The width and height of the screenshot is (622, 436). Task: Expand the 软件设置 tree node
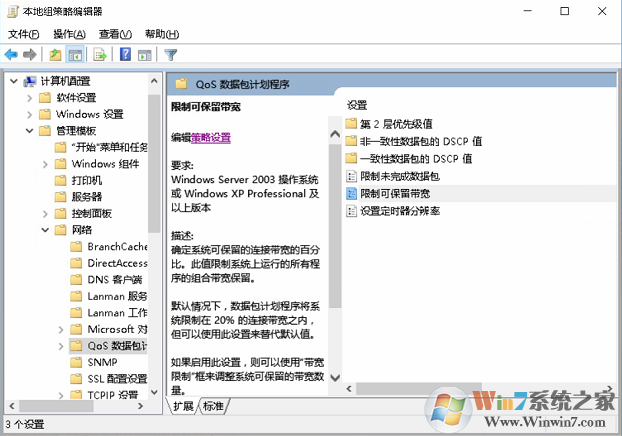tap(30, 98)
